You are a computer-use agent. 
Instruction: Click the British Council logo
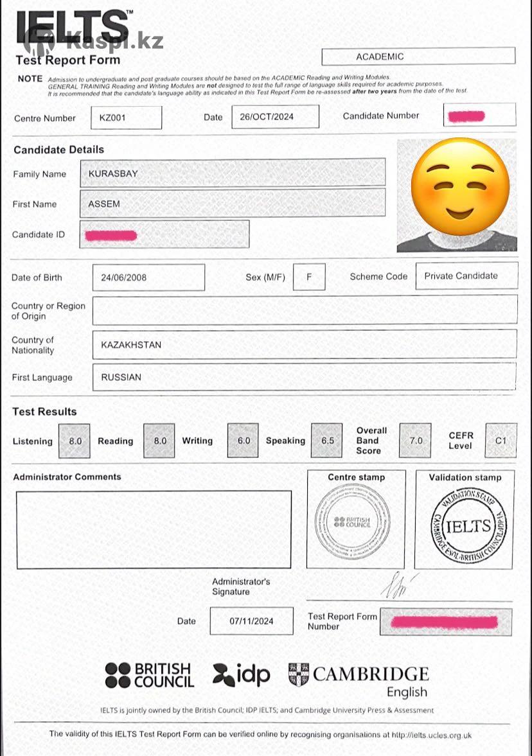point(149,675)
